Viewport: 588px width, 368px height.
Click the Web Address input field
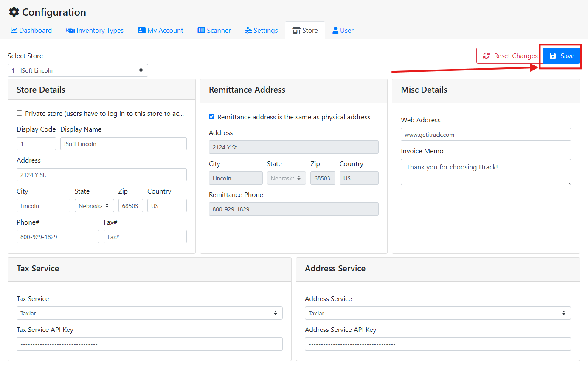click(486, 135)
